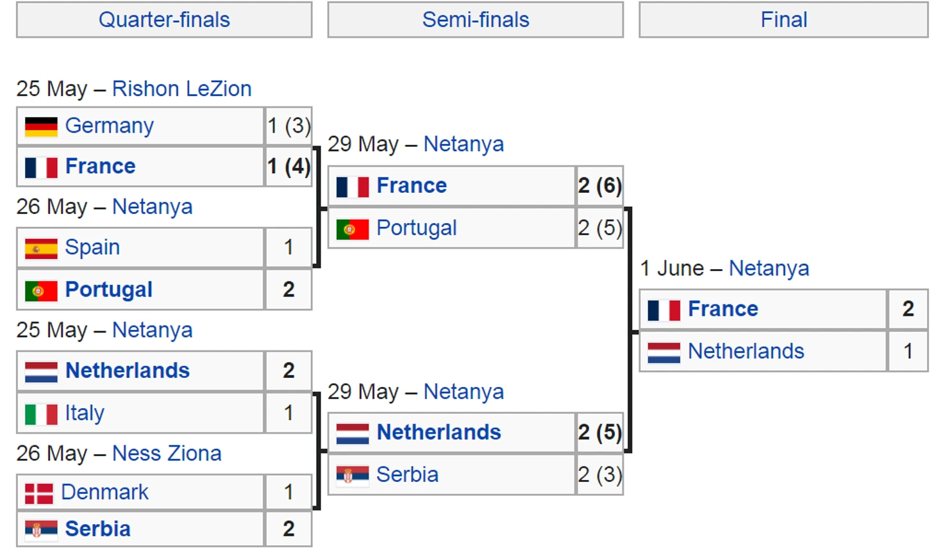Screen dimensions: 936x560
Task: Click the Germany 1 (3) score cell
Action: pyautogui.click(x=288, y=126)
